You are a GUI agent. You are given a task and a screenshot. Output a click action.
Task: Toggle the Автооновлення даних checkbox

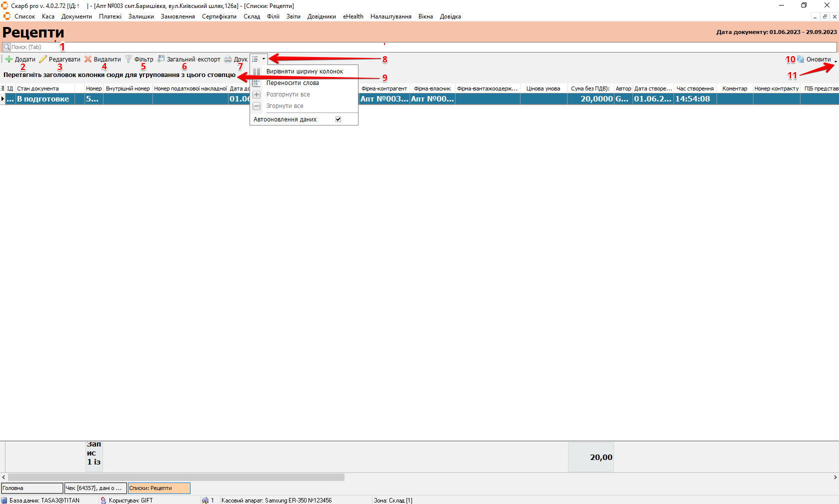click(338, 119)
